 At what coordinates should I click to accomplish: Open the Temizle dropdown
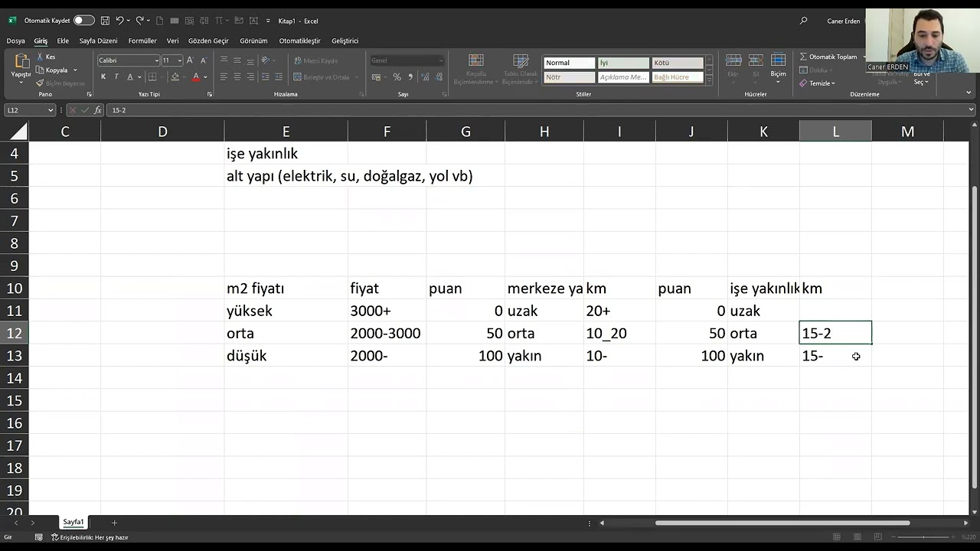tap(818, 83)
